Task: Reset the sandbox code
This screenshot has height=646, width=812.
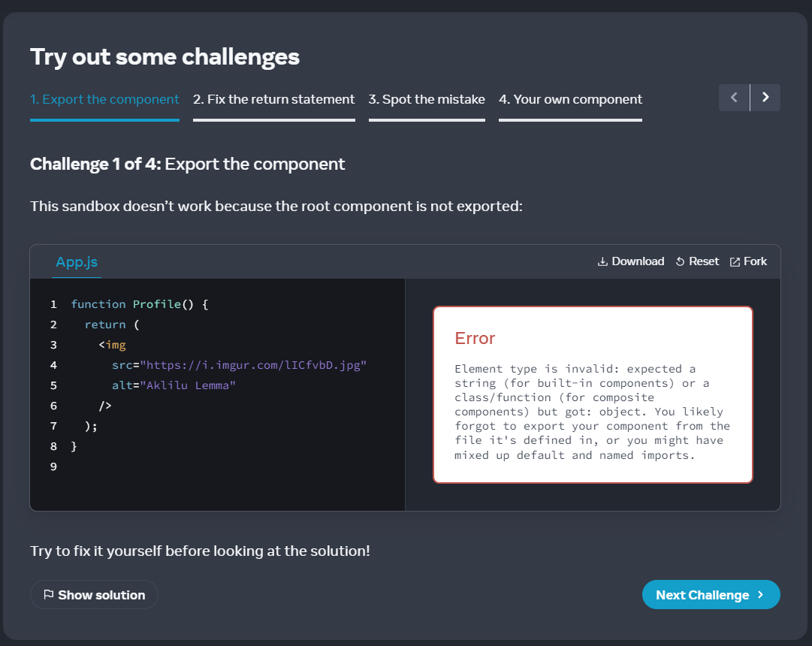Action: click(x=697, y=261)
